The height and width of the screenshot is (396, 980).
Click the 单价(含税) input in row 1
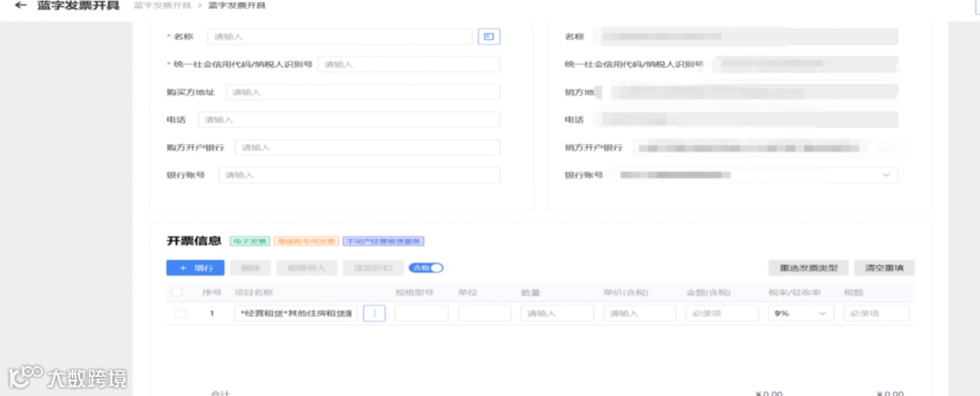tap(640, 313)
